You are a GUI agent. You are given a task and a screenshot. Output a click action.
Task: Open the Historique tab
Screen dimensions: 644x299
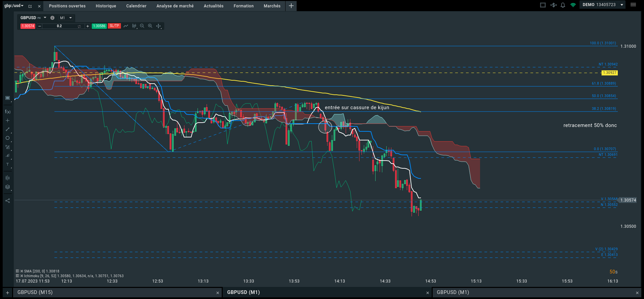[106, 6]
